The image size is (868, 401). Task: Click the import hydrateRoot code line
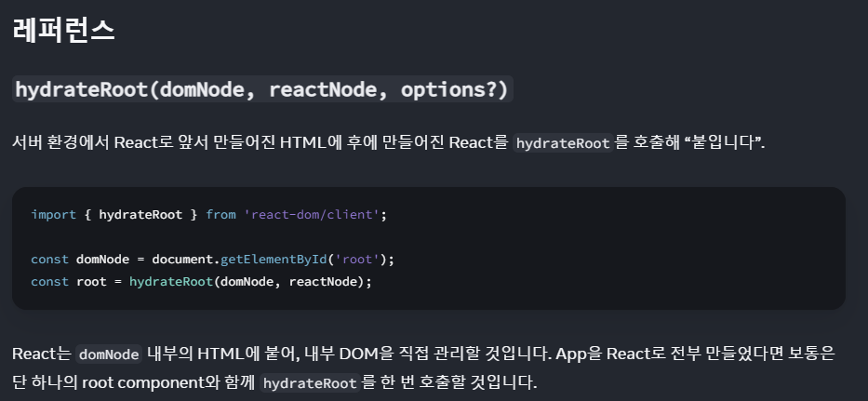208,214
